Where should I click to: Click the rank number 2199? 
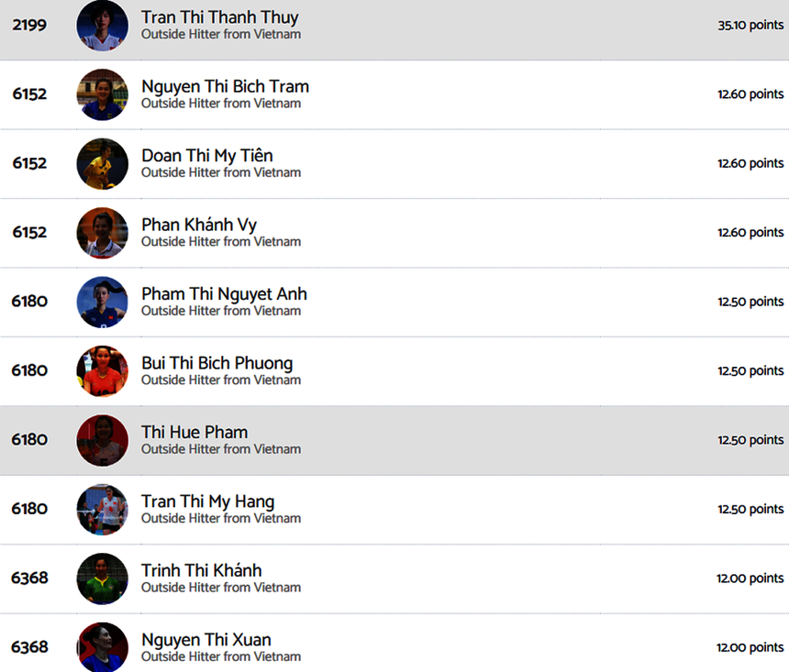point(29,26)
